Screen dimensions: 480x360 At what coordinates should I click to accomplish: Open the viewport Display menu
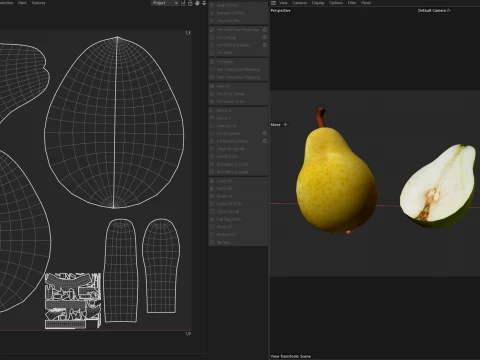[x=318, y=3]
